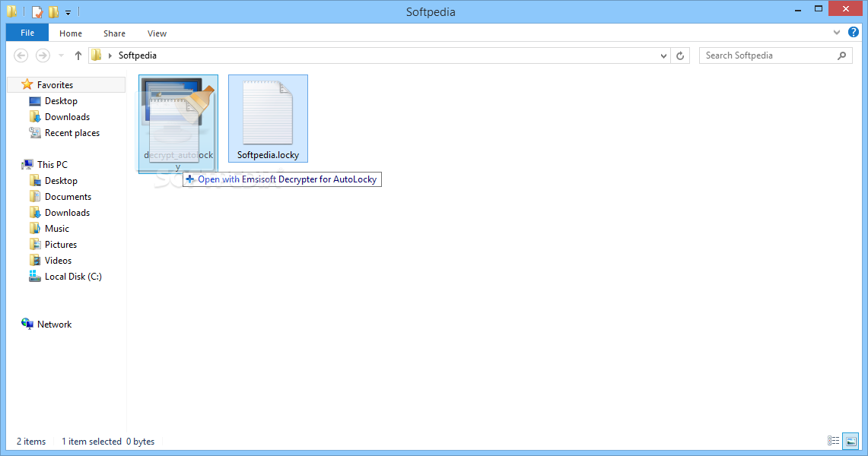Open Desktop under Favorites
The width and height of the screenshot is (868, 456).
[61, 100]
